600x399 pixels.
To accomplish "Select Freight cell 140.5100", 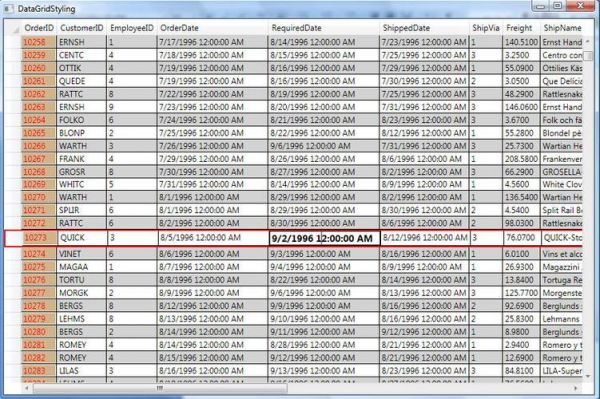I will click(x=521, y=42).
